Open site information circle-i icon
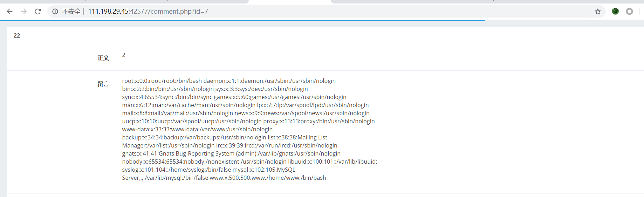This screenshot has width=644, height=197. tap(55, 12)
